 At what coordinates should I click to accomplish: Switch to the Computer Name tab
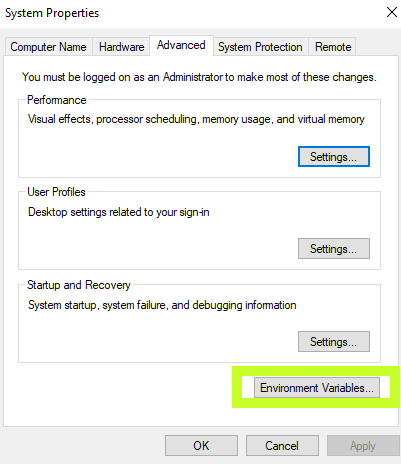pos(49,47)
